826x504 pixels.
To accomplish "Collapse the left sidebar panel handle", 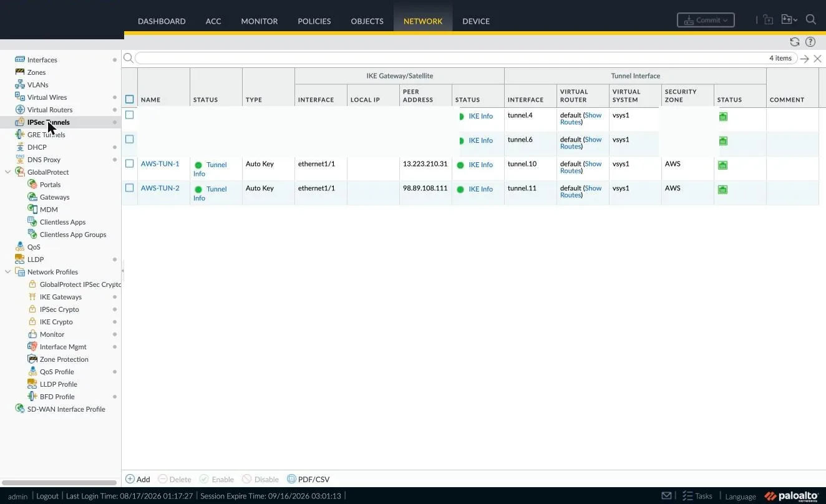I will click(x=123, y=271).
